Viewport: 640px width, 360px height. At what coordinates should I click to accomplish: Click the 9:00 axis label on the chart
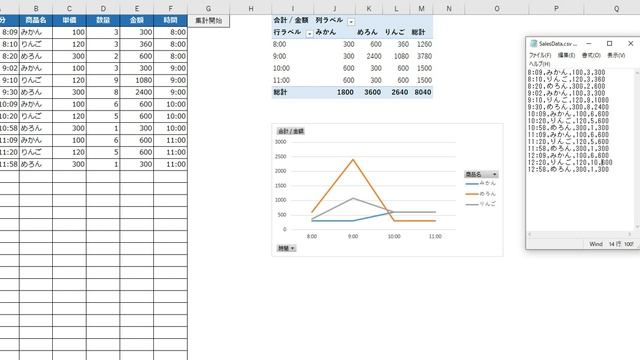point(353,236)
